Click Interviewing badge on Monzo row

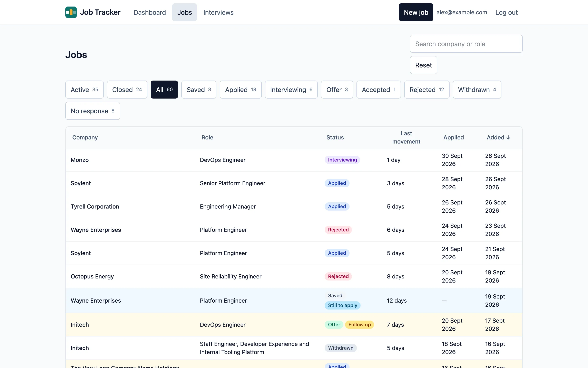tap(342, 160)
